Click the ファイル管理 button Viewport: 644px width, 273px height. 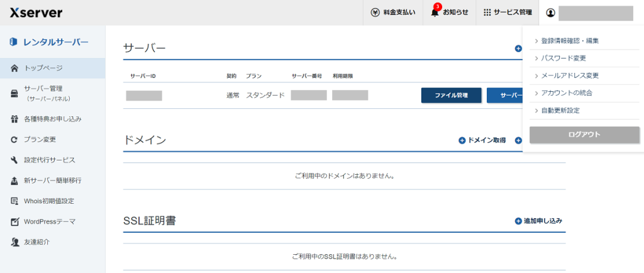[452, 95]
